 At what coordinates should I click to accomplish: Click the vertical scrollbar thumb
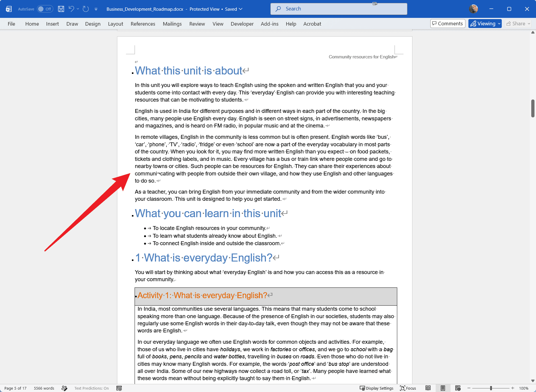(x=533, y=108)
